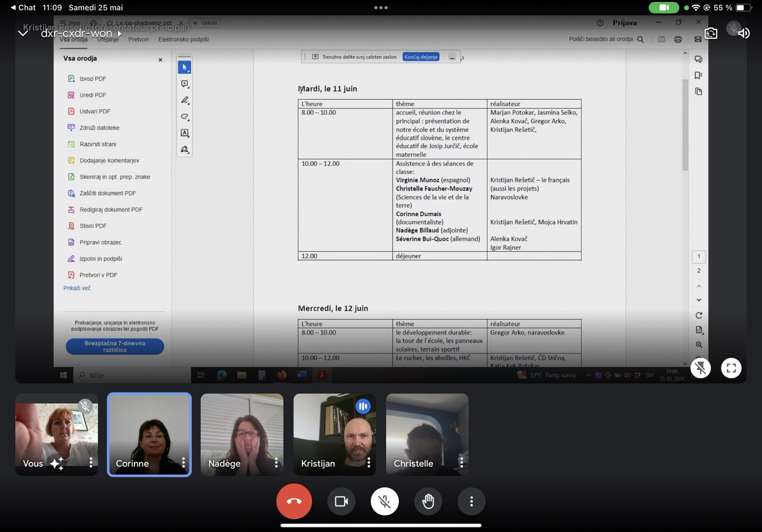Image resolution: width=762 pixels, height=532 pixels.
Task: Select the arrow selection tool in Acrobat
Action: (x=184, y=67)
